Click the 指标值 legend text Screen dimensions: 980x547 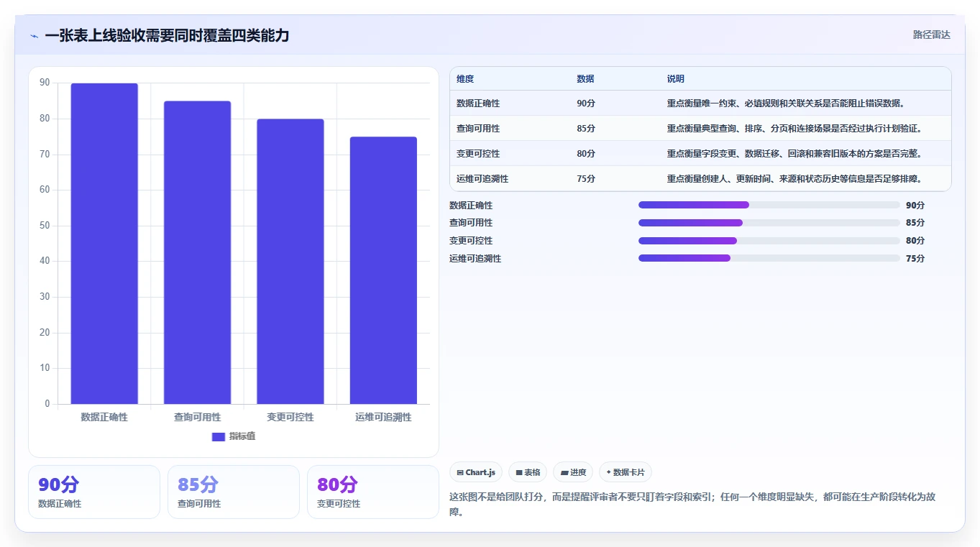click(242, 437)
